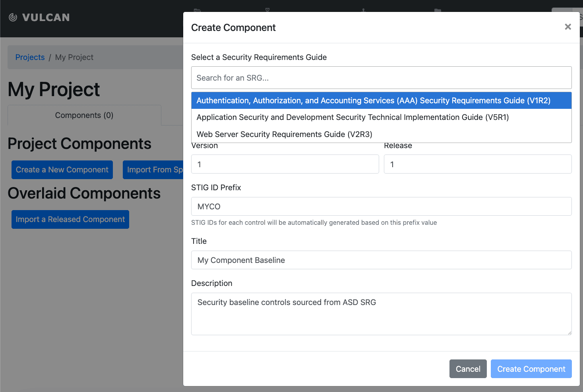The width and height of the screenshot is (583, 392).
Task: Click the Version input field
Action: click(x=285, y=164)
